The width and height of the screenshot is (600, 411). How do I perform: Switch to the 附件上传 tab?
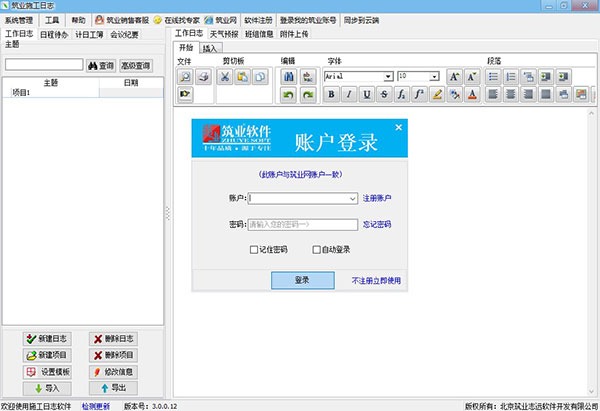click(294, 34)
